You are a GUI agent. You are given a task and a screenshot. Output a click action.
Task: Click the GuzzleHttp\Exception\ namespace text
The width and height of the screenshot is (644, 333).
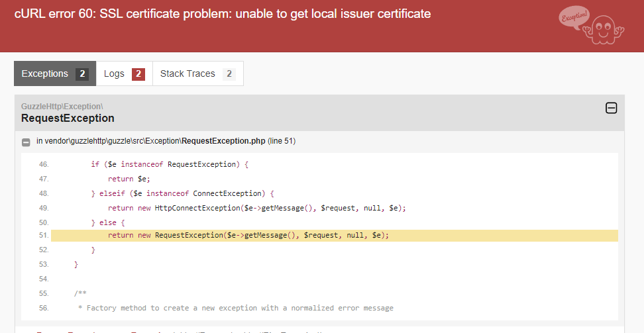point(62,107)
